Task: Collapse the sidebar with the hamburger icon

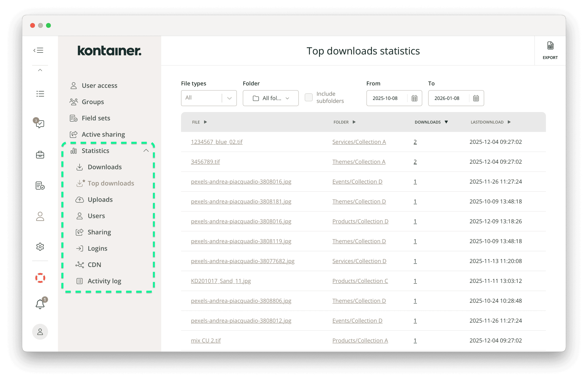Action: [39, 50]
